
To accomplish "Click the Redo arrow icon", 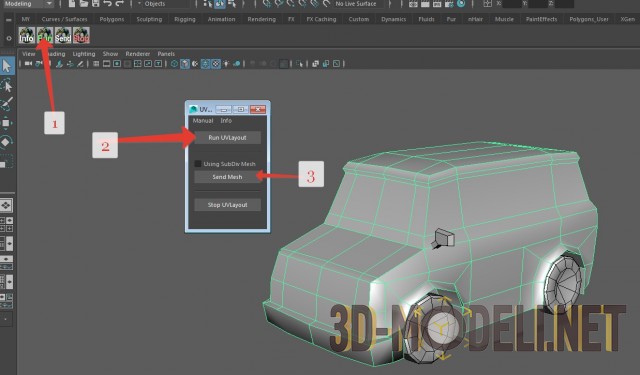I will (x=119, y=4).
